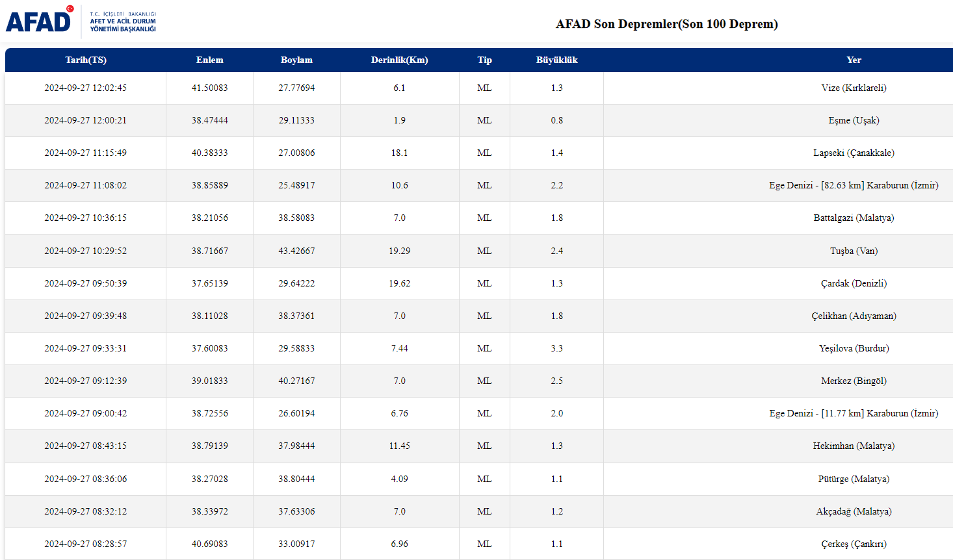Select date cell 2024-09-27 12:02:45
953x560 pixels.
pos(86,88)
